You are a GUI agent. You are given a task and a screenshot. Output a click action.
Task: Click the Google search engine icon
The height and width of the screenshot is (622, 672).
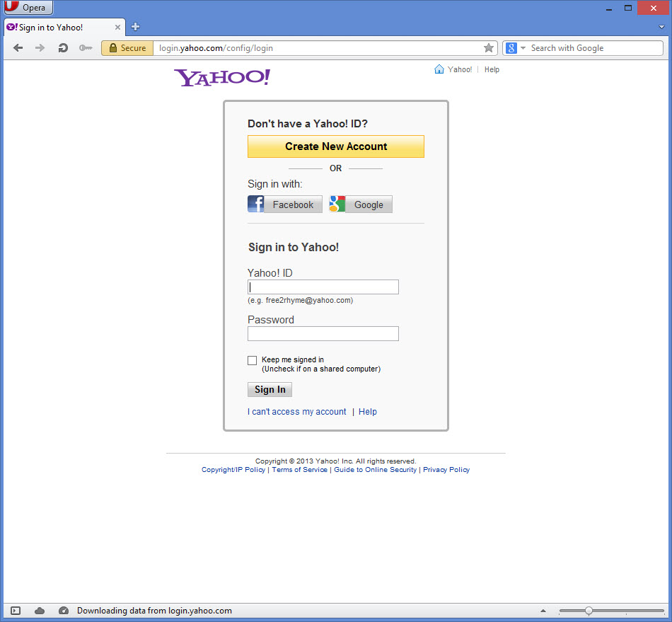click(511, 48)
